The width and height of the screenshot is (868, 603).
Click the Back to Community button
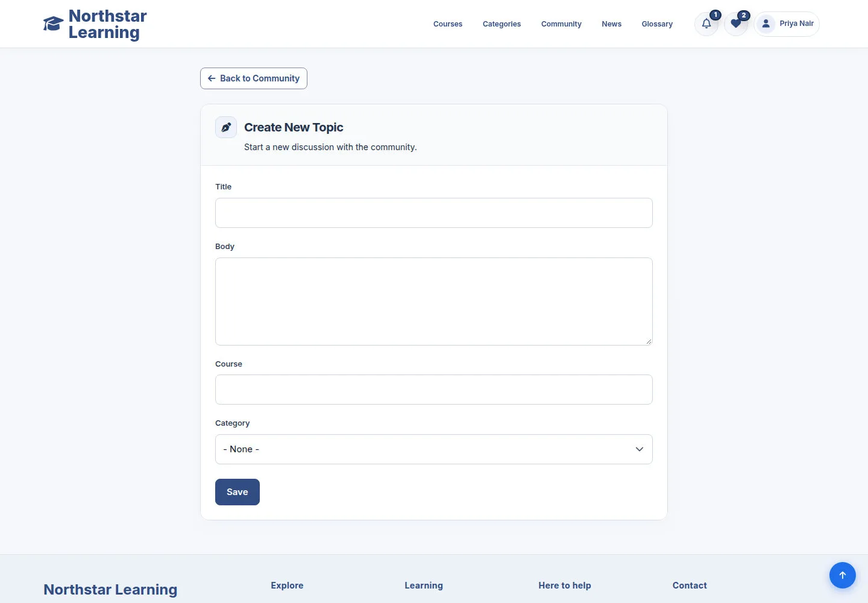pos(254,78)
